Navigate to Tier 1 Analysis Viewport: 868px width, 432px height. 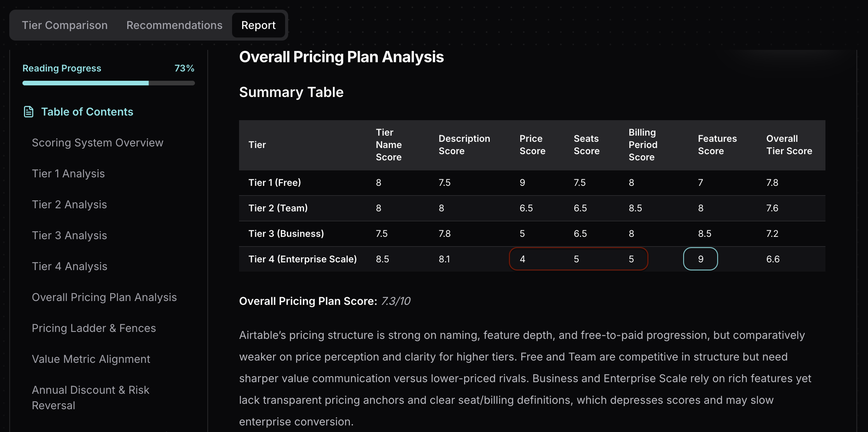(68, 173)
